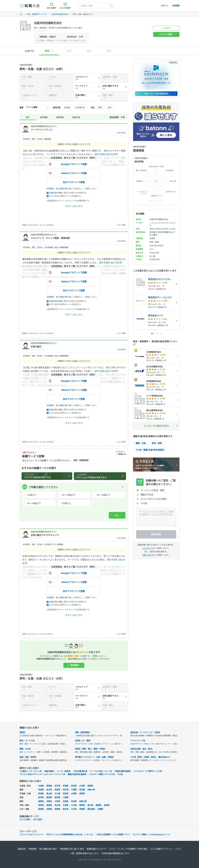Select 機能の不具合 feedback radio

pyautogui.click(x=138, y=495)
